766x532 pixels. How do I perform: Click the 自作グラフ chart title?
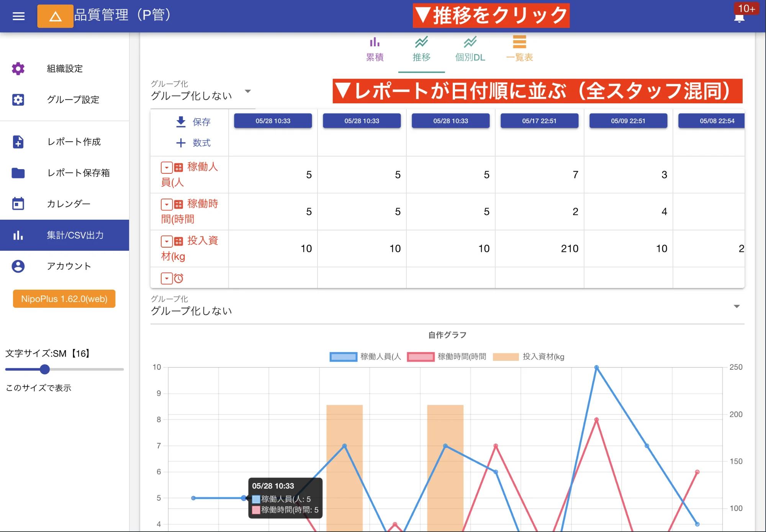click(447, 335)
